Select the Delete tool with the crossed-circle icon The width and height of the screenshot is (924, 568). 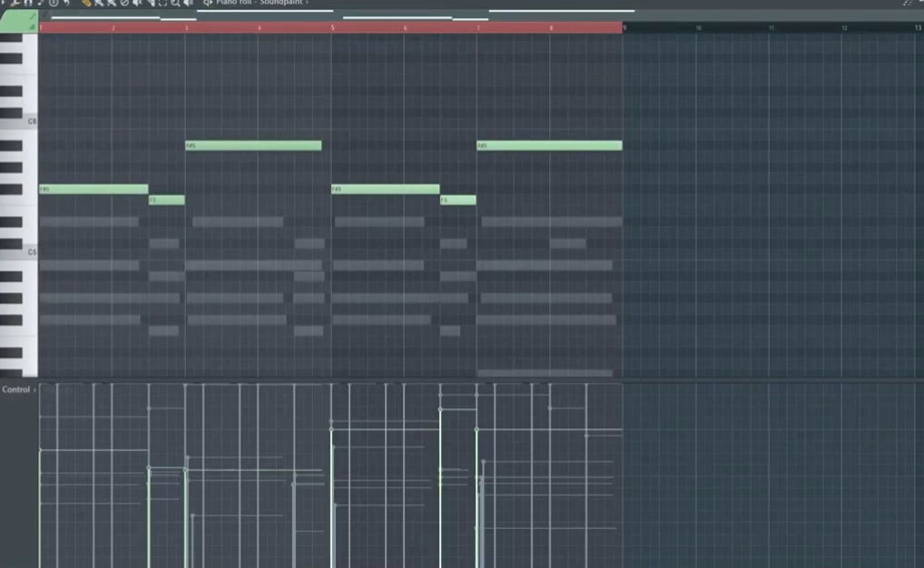[x=124, y=3]
